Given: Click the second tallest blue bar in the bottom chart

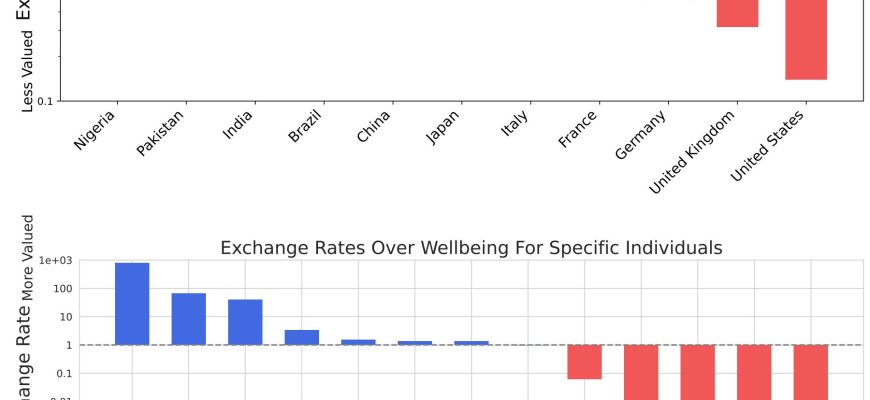Looking at the screenshot, I should [189, 319].
